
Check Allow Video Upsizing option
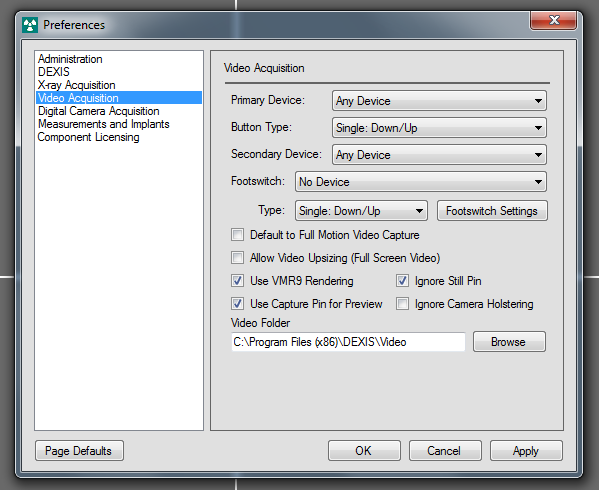[x=237, y=258]
